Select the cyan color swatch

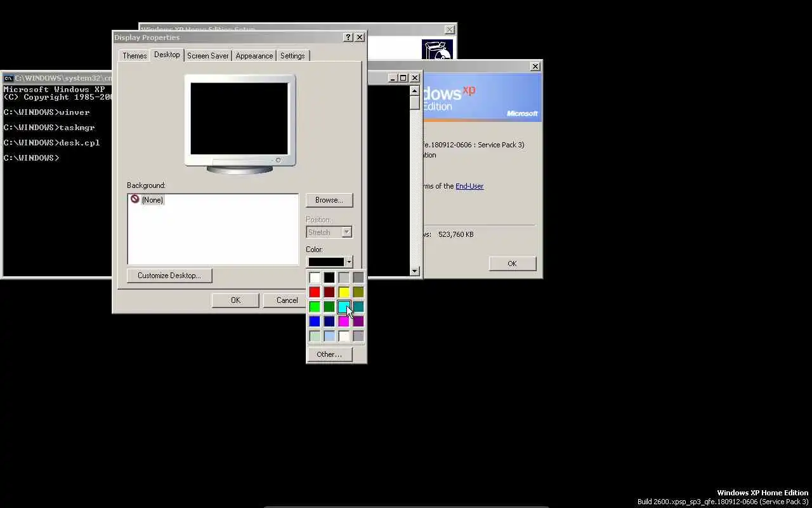tap(344, 307)
